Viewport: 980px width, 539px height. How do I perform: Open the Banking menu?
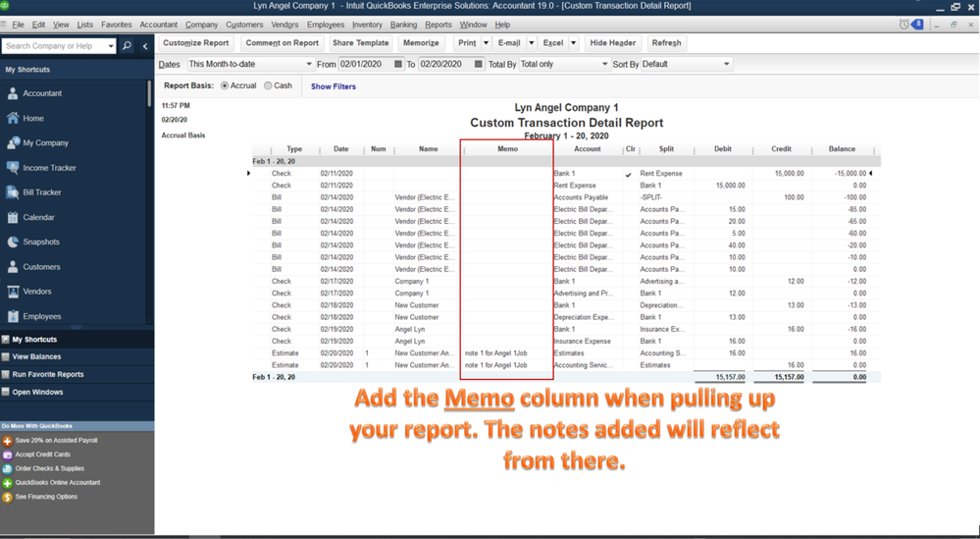[x=404, y=25]
